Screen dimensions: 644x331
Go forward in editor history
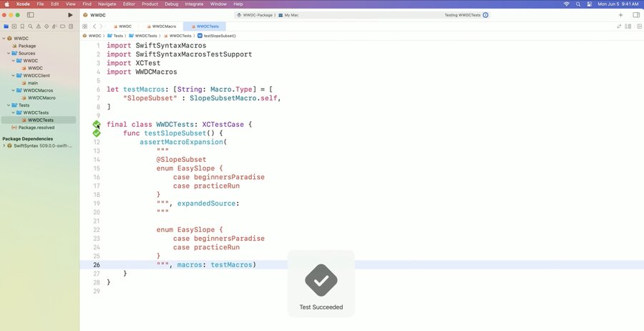click(x=101, y=27)
